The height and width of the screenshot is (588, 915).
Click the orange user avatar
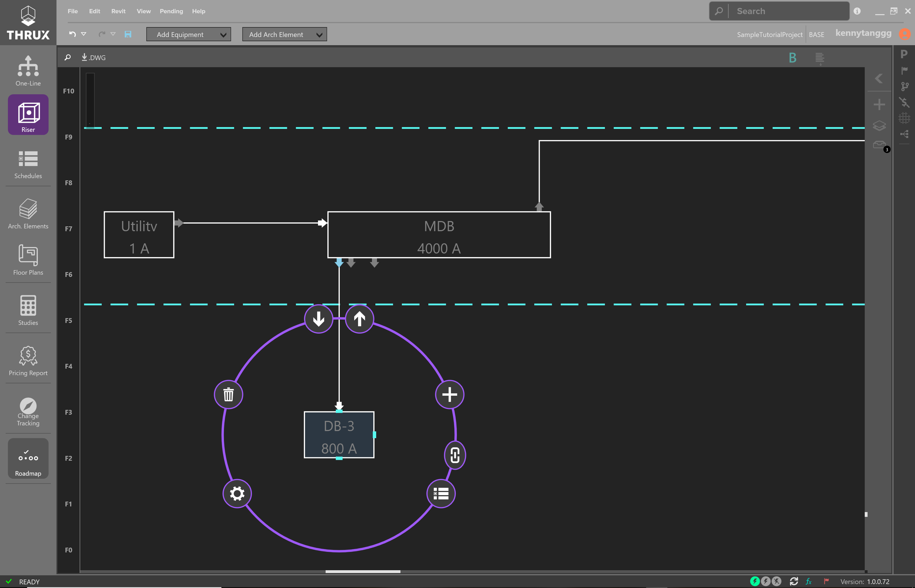pyautogui.click(x=904, y=34)
